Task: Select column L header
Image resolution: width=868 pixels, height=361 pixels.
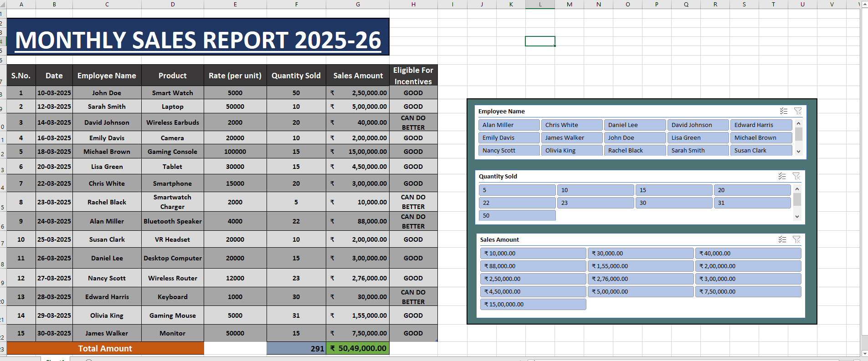Action: (x=540, y=4)
